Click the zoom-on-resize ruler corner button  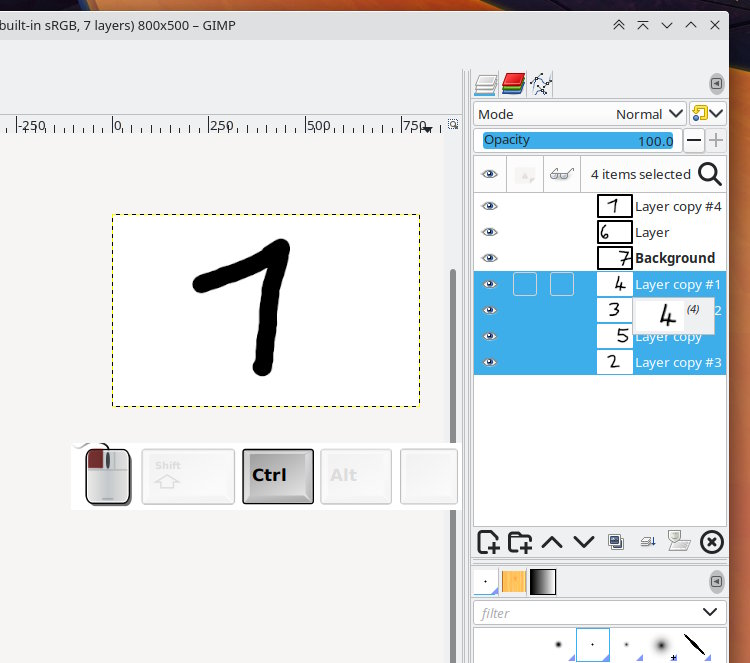click(452, 124)
